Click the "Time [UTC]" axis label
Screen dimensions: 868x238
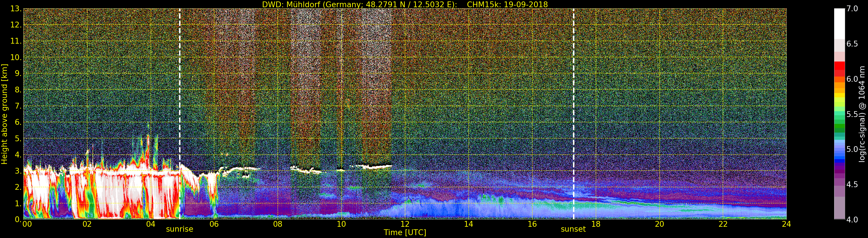click(x=405, y=232)
